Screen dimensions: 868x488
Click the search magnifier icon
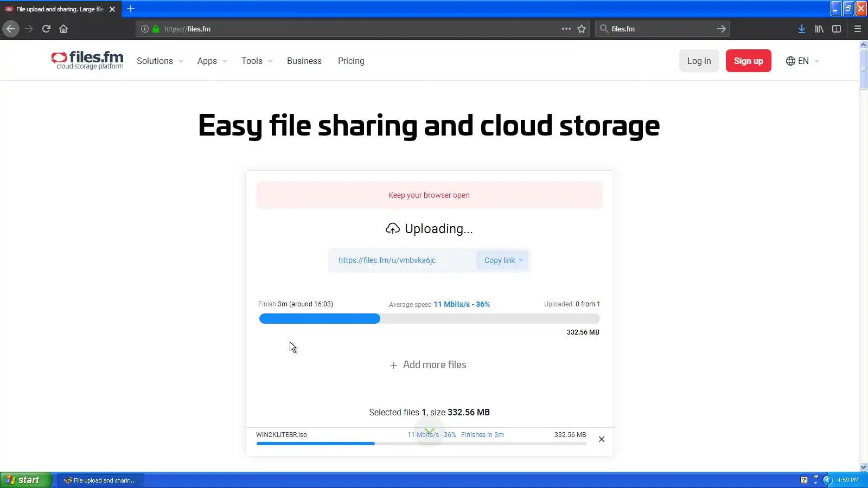click(604, 29)
